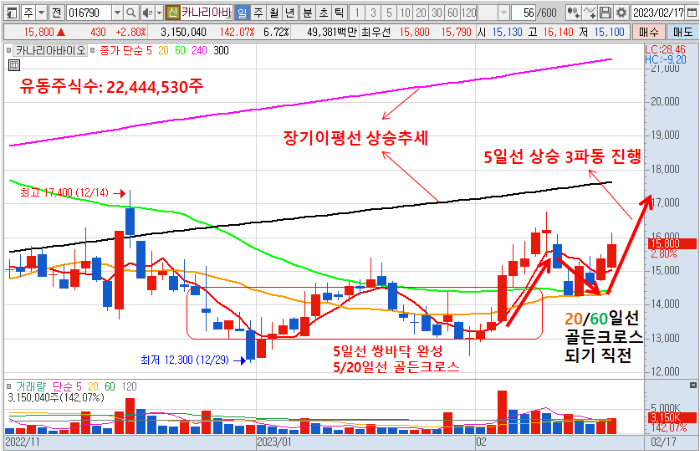Viewport: 700px width, 451px height.
Task: Click the magenta 240 moving average label
Action: pyautogui.click(x=199, y=50)
